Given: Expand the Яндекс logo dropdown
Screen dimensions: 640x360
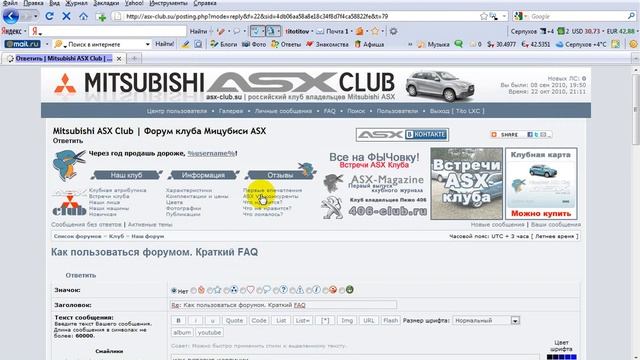Looking at the screenshot, I should [x=25, y=31].
